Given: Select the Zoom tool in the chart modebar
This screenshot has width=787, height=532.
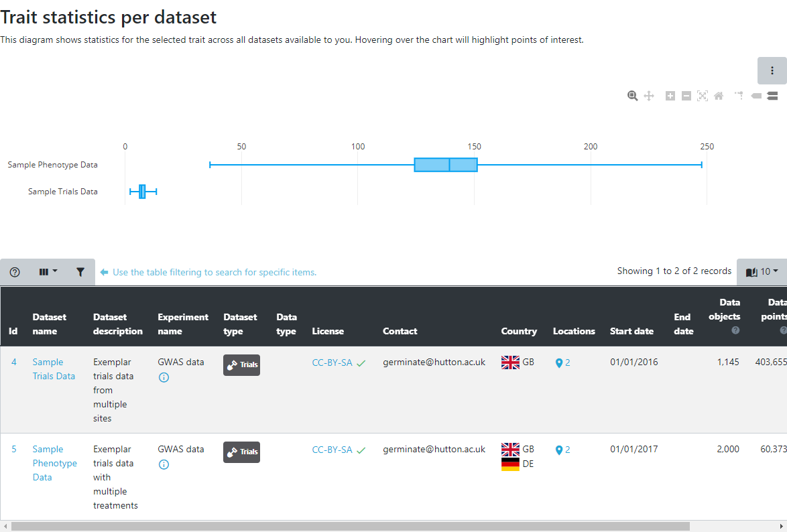Looking at the screenshot, I should point(632,96).
